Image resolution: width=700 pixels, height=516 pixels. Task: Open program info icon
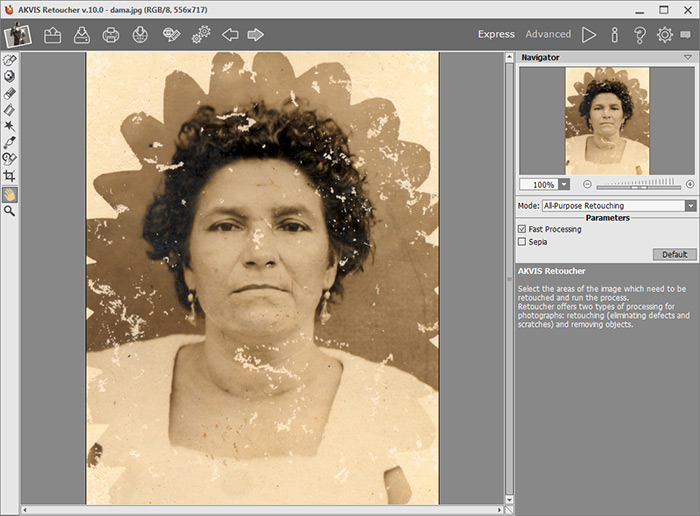[615, 35]
